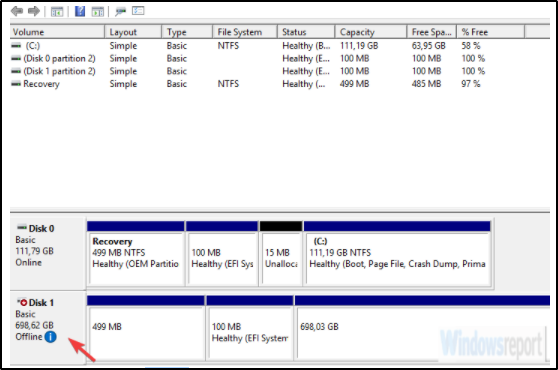Click NTFS file system cell for Recovery
Screen dimensions: 558x370
pyautogui.click(x=228, y=84)
